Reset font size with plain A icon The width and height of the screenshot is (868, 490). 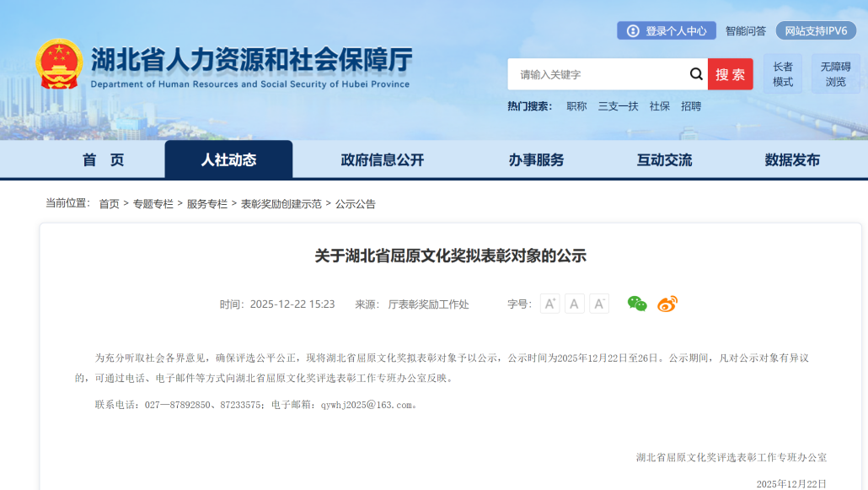click(575, 304)
